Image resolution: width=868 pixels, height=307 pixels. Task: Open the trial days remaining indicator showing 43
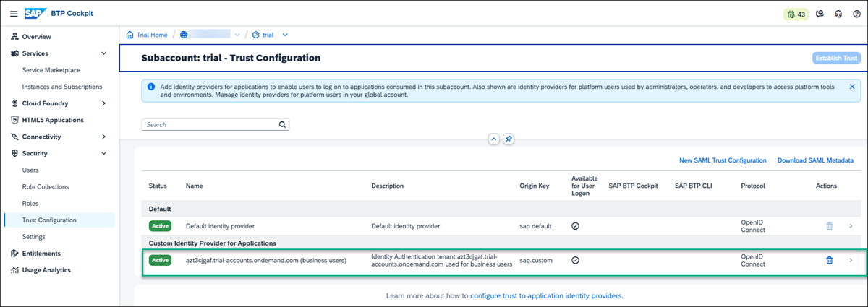(796, 14)
